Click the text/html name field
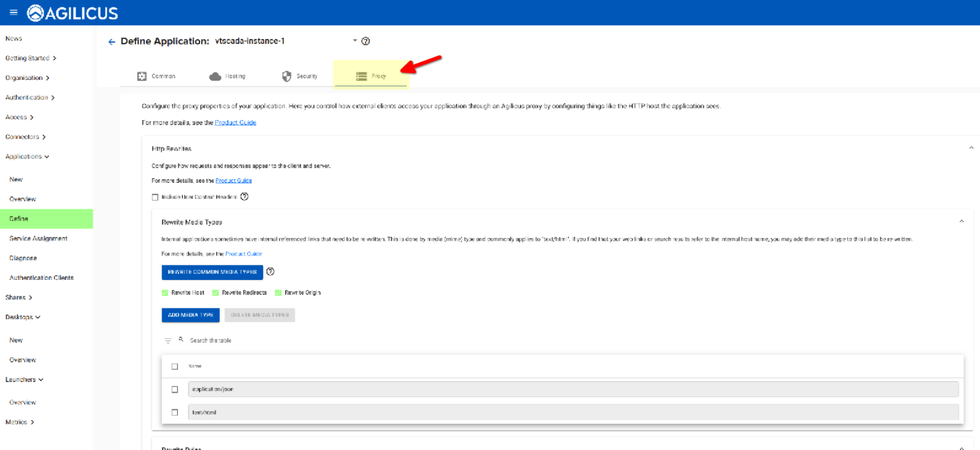 pyautogui.click(x=573, y=412)
